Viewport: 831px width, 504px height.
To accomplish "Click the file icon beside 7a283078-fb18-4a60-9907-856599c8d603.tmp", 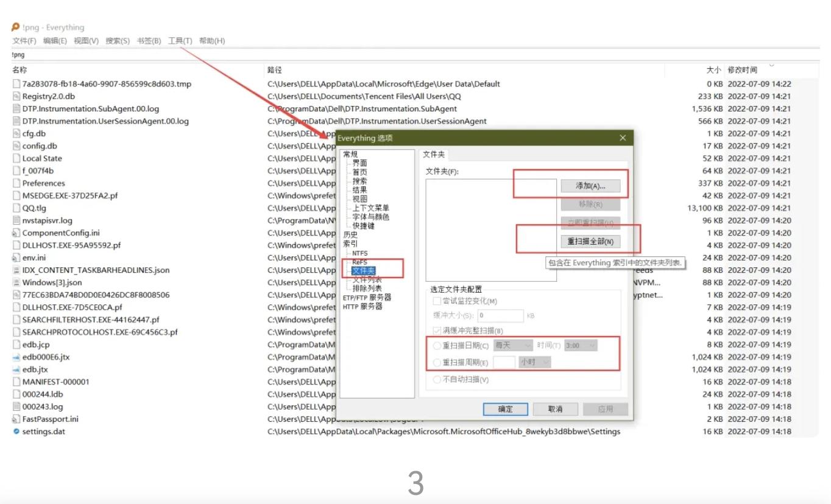I will (16, 84).
